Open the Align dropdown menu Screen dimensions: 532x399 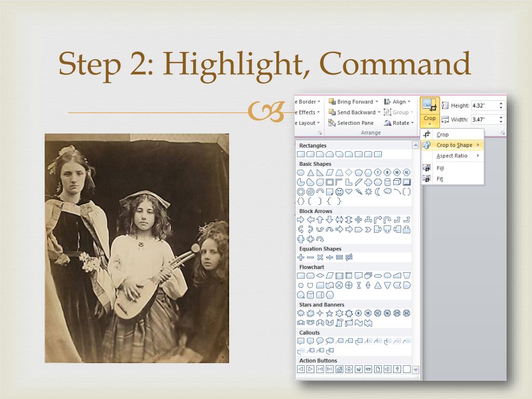(409, 102)
